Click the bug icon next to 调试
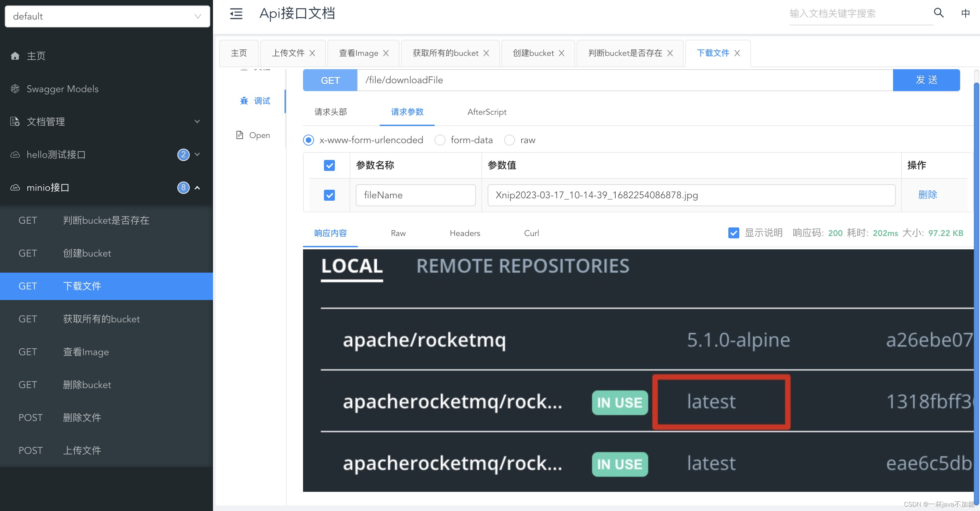 coord(244,101)
